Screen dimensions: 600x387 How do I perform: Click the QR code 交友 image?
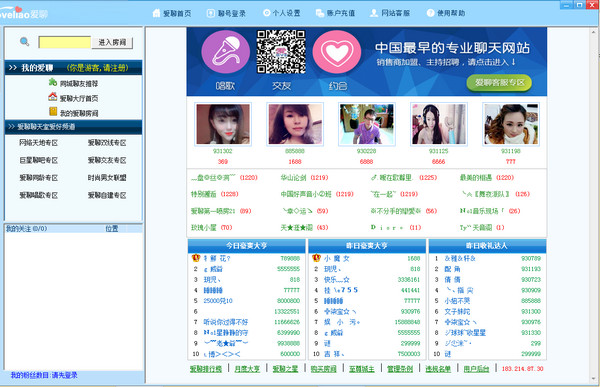click(281, 52)
